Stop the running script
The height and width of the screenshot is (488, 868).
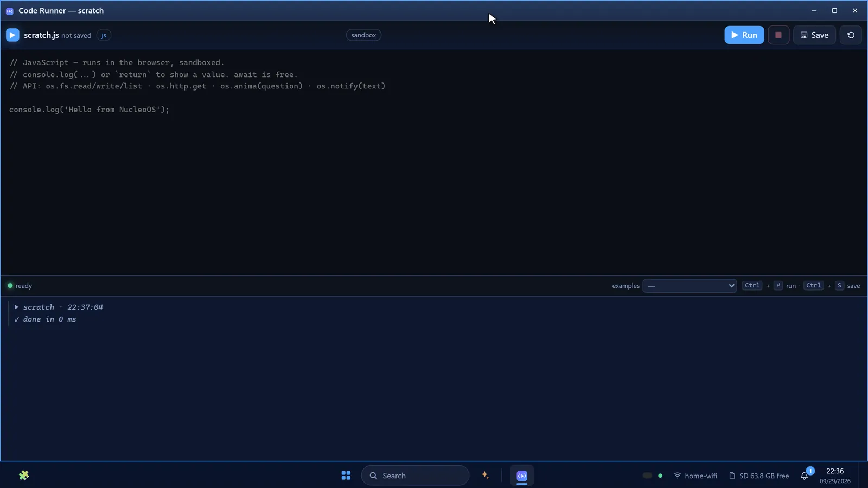coord(778,35)
